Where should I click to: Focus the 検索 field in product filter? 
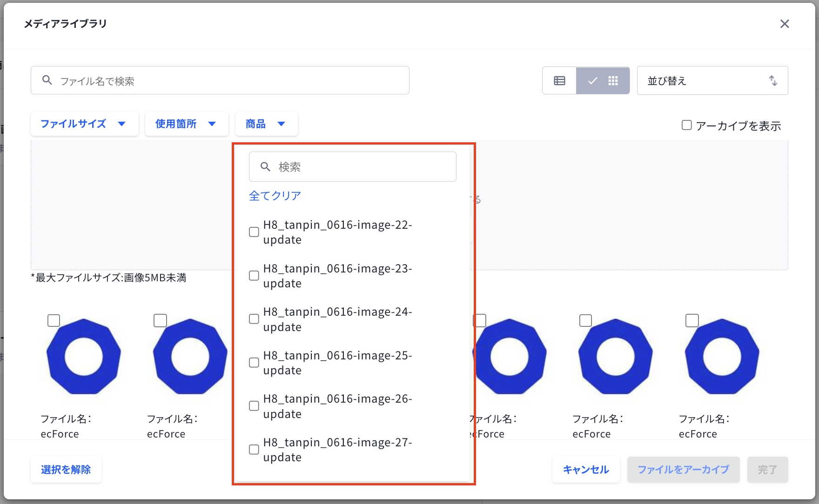tap(353, 166)
